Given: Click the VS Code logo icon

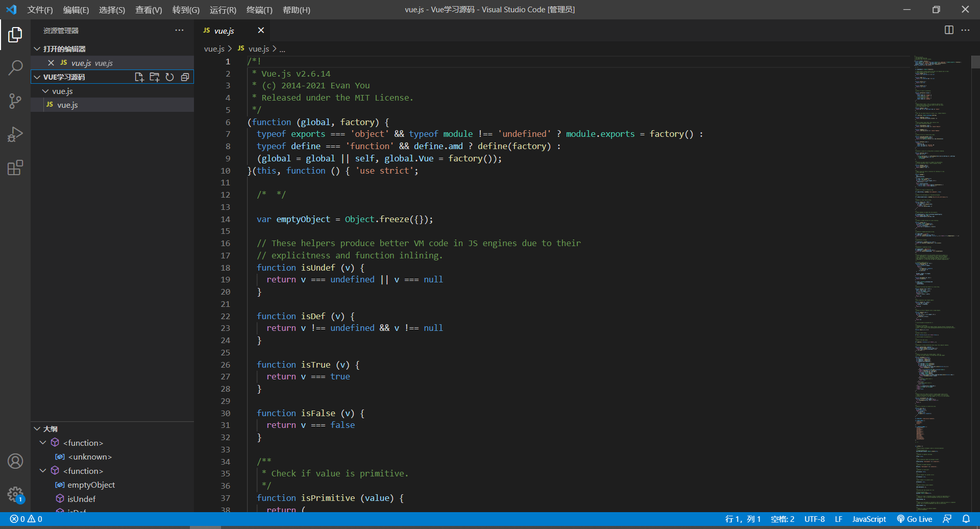Looking at the screenshot, I should (x=11, y=10).
